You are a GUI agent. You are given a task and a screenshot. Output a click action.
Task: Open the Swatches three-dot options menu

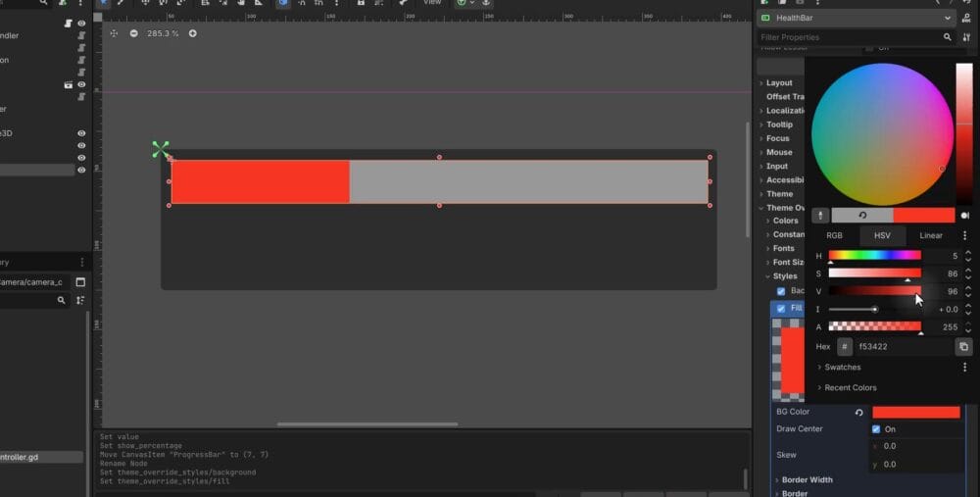click(964, 367)
